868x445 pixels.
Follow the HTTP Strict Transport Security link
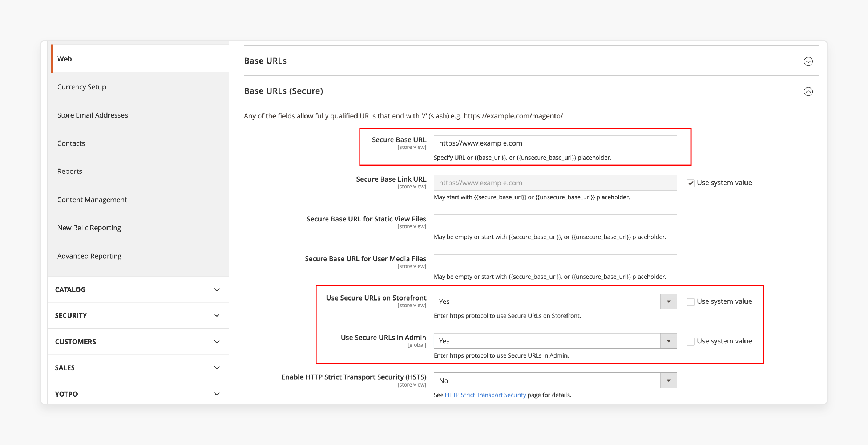(x=485, y=395)
